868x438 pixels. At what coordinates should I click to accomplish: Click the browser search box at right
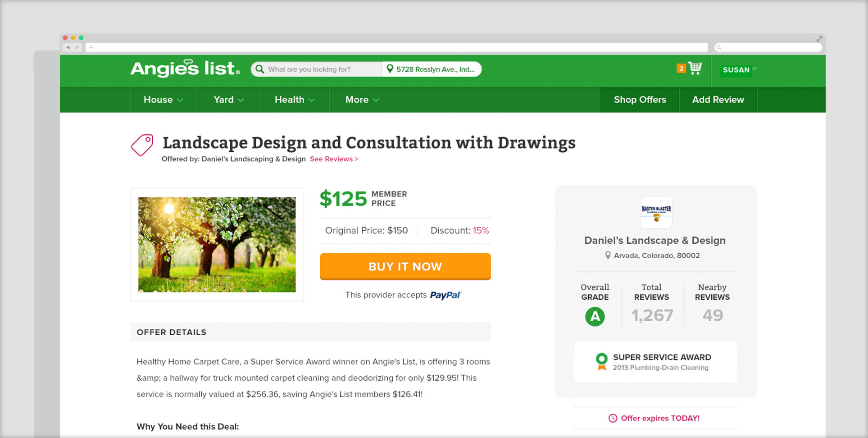click(768, 47)
